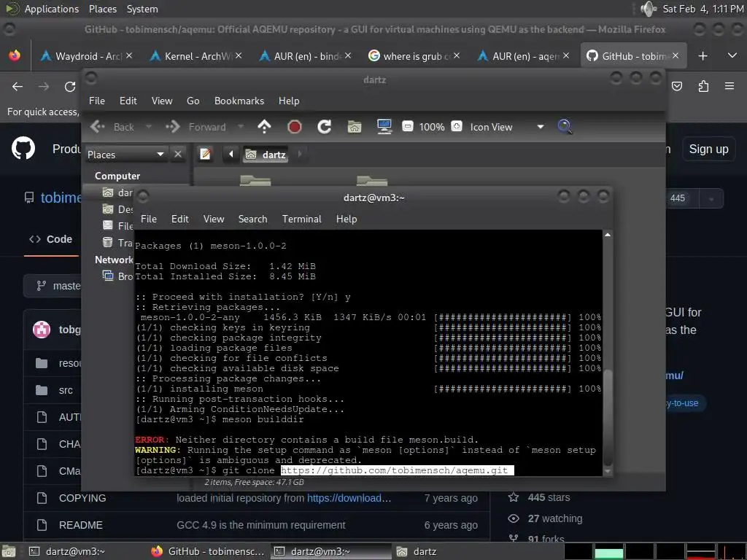747x560 pixels.
Task: Click the Forward arrow in file manager toolbar
Action: point(173,127)
